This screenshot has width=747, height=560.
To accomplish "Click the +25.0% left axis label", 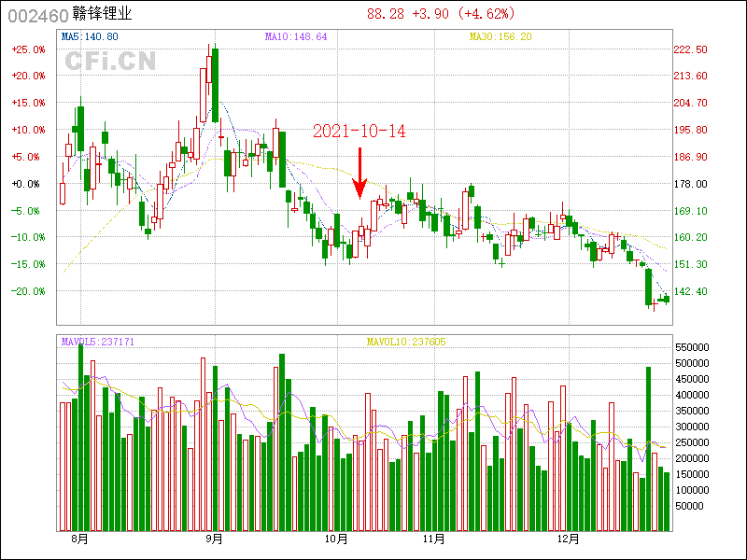I will pos(28,49).
